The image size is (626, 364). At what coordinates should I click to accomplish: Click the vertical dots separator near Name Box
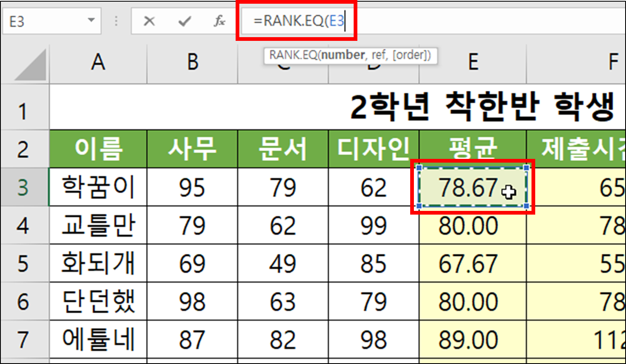pos(116,20)
